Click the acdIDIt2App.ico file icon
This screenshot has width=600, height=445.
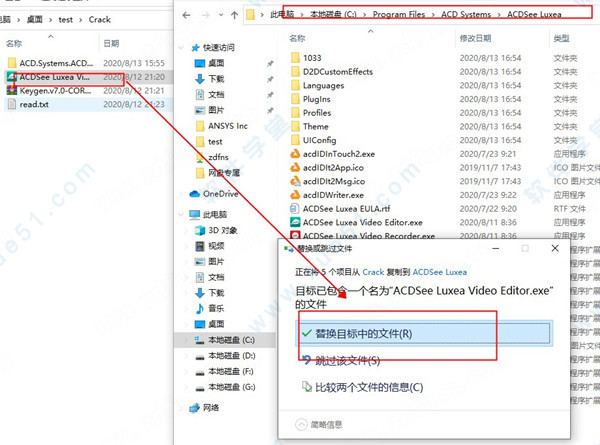[295, 168]
